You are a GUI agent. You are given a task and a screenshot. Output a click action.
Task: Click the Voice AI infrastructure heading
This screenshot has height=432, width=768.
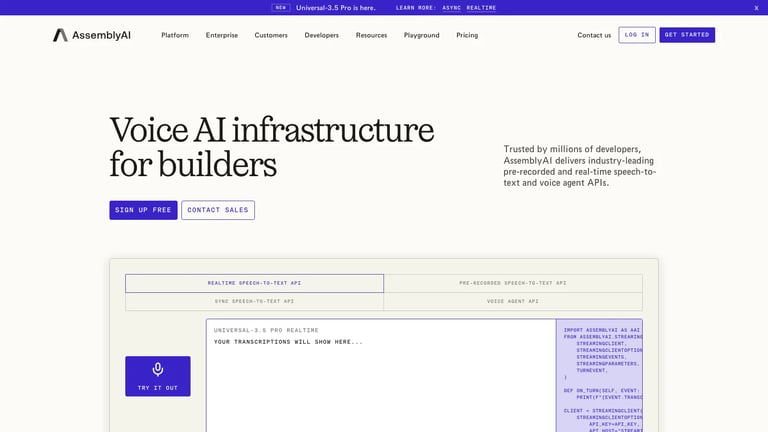[272, 147]
